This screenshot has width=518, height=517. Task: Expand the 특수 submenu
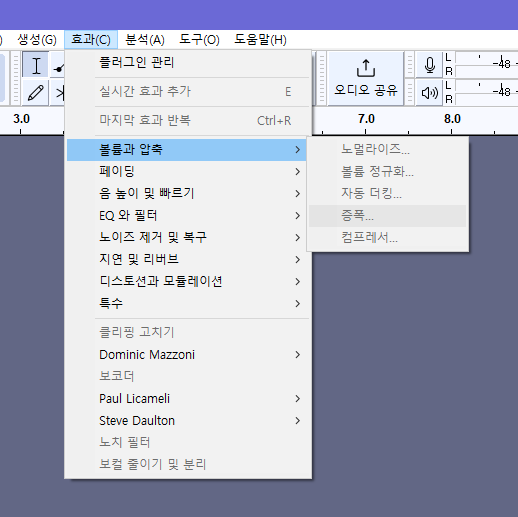pos(187,304)
